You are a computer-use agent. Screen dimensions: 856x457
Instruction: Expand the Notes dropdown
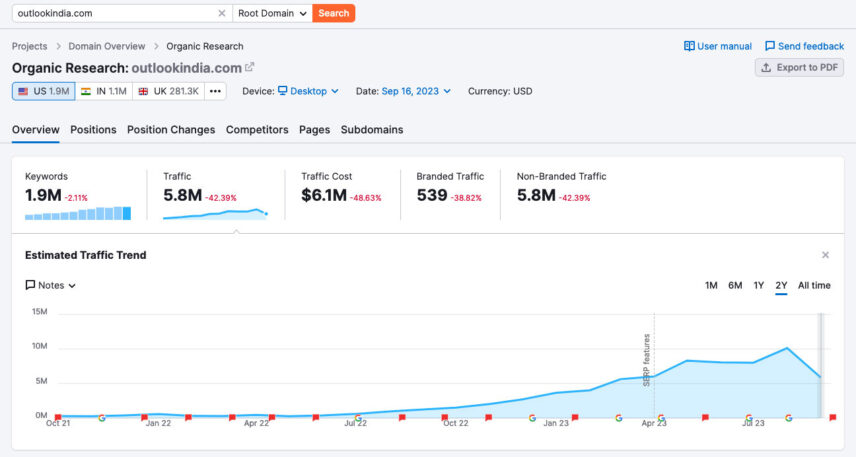click(50, 286)
